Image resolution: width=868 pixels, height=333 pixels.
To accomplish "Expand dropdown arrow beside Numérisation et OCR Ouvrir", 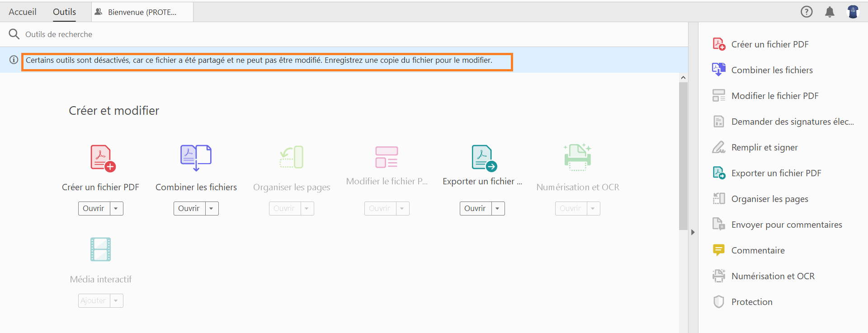I will (593, 208).
